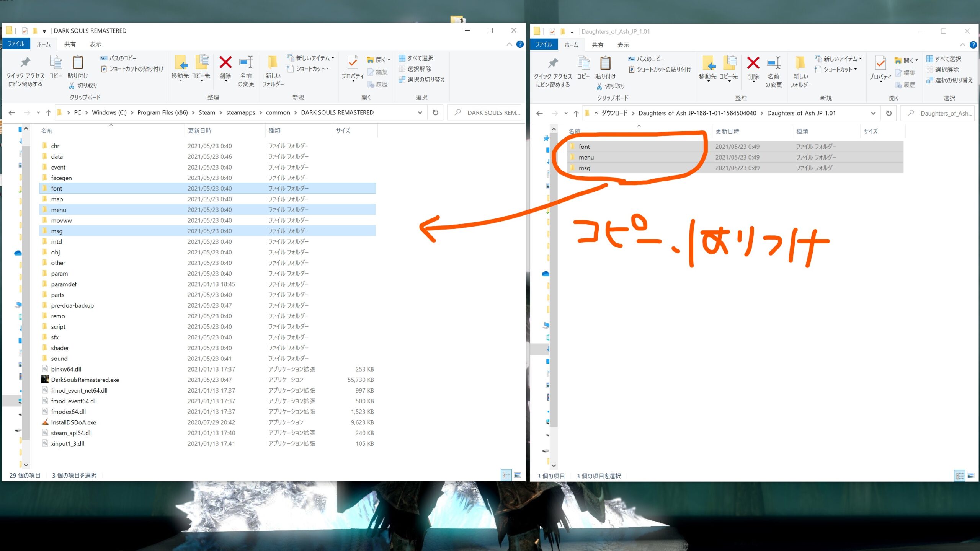Image resolution: width=980 pixels, height=551 pixels.
Task: Click Select all in Daughters_of_Ash window
Action: coord(944,59)
